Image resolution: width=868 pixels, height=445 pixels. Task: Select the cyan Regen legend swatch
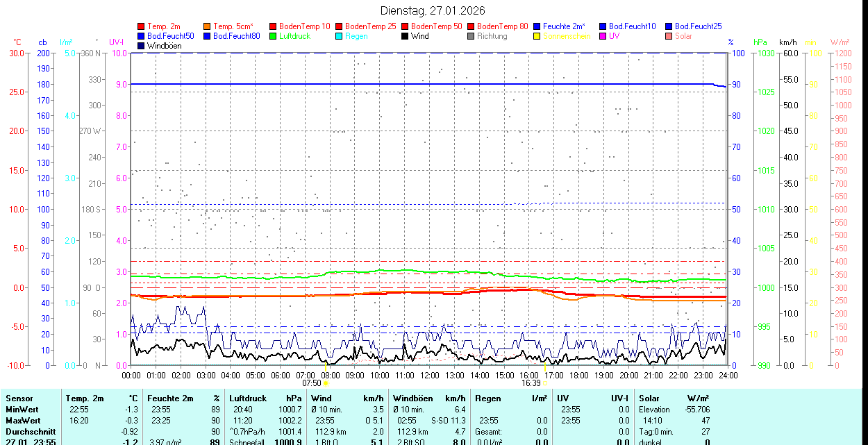pos(339,36)
